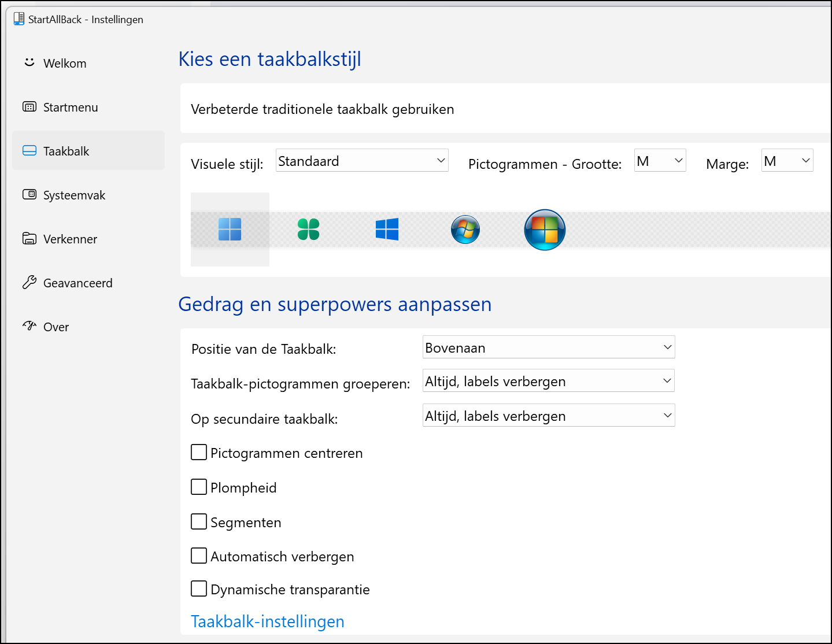Open the Op secundaire taakbalk dropdown
Viewport: 832px width, 644px height.
(x=549, y=416)
